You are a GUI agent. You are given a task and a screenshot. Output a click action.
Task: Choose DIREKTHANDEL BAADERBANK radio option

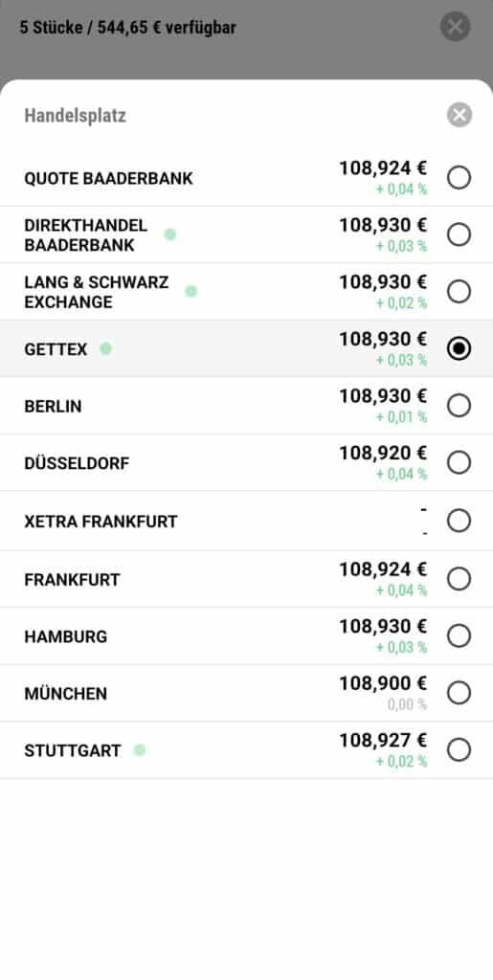coord(459,235)
